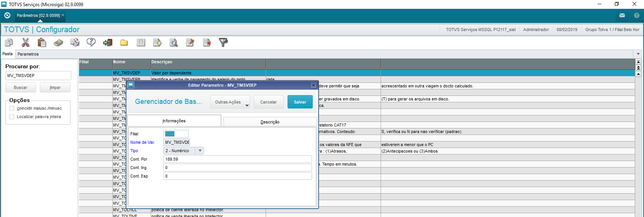Enable Localizar palavra inteira checkbox

click(x=12, y=117)
